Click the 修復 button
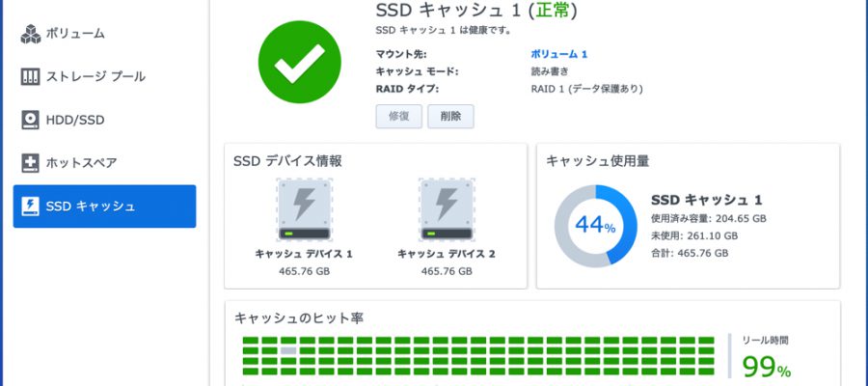The image size is (868, 386). (x=398, y=117)
